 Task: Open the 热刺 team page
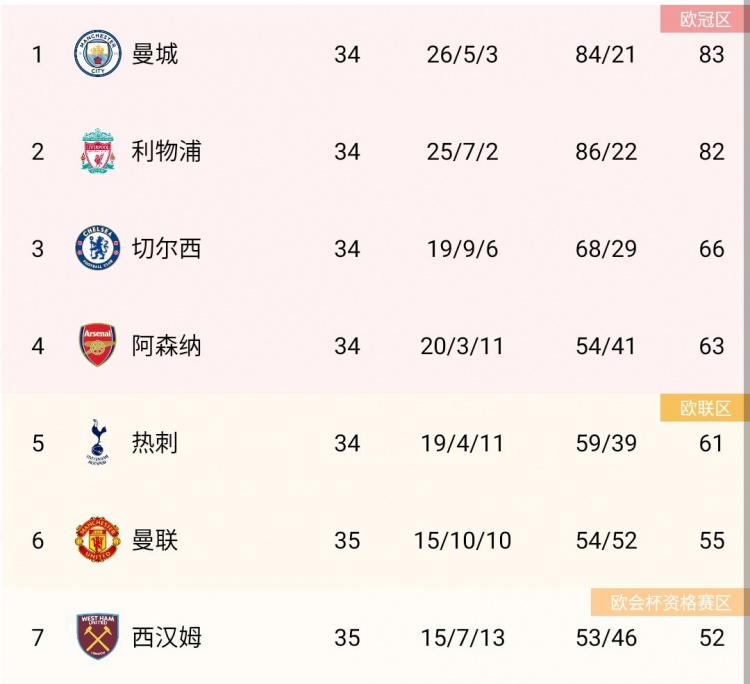coord(155,443)
